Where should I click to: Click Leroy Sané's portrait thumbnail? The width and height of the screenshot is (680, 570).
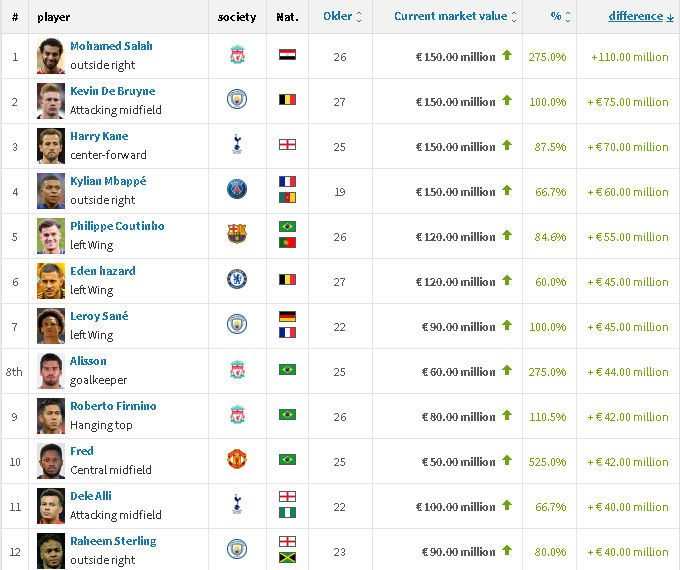pos(51,326)
